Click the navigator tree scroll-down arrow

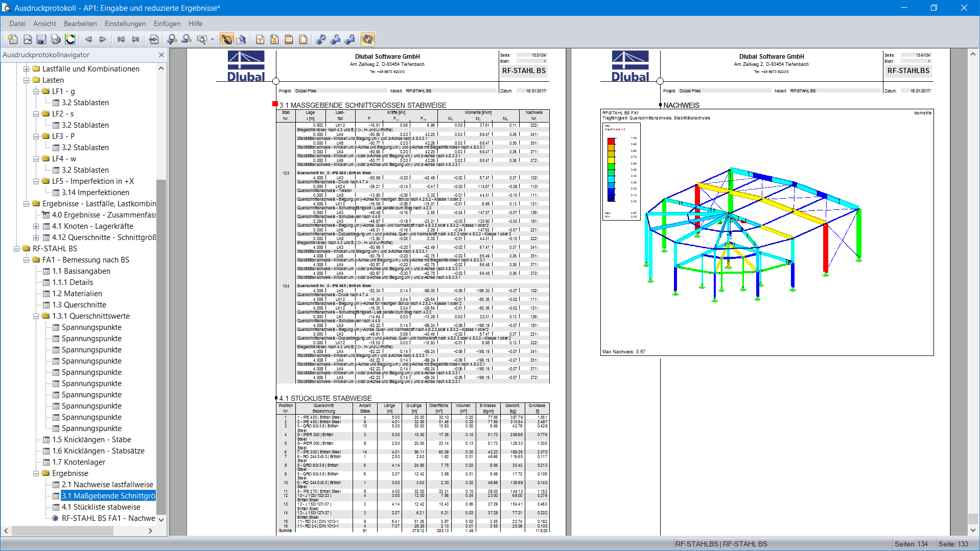[161, 520]
